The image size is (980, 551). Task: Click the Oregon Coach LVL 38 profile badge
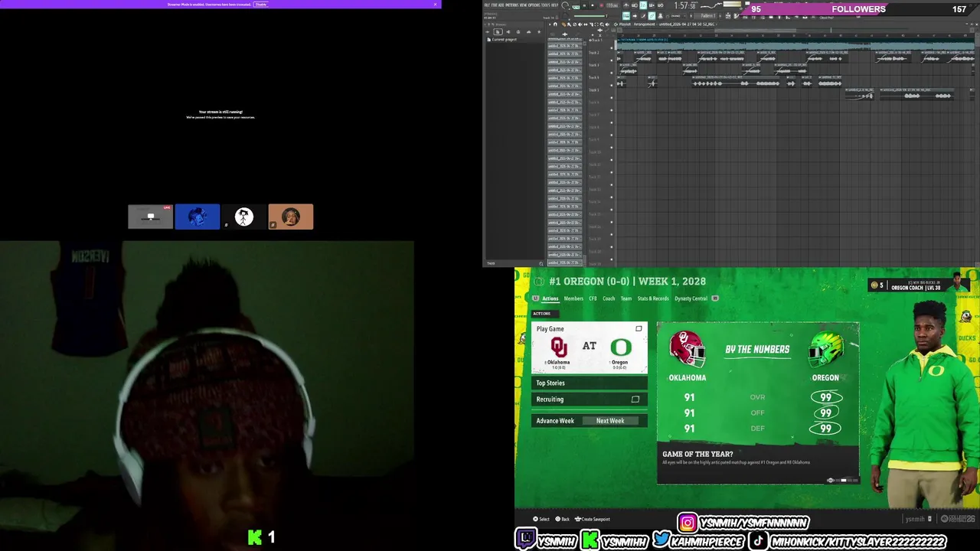920,284
